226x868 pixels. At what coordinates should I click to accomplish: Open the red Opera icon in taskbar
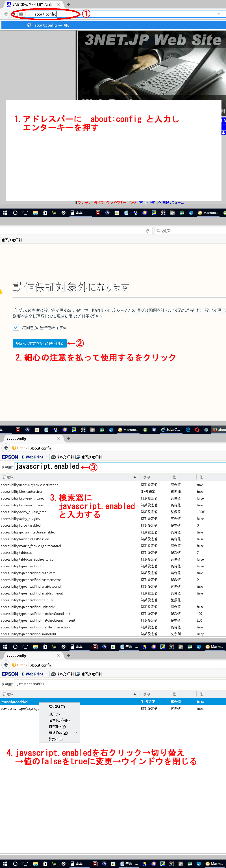(x=197, y=429)
